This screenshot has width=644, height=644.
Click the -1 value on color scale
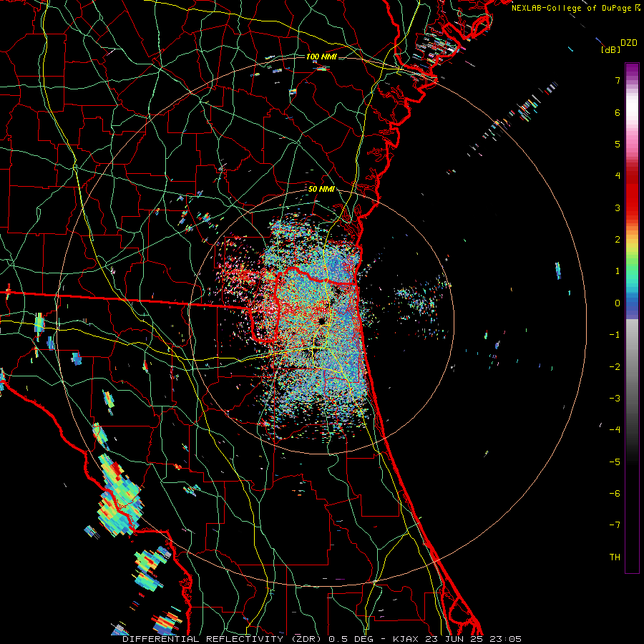coord(615,335)
